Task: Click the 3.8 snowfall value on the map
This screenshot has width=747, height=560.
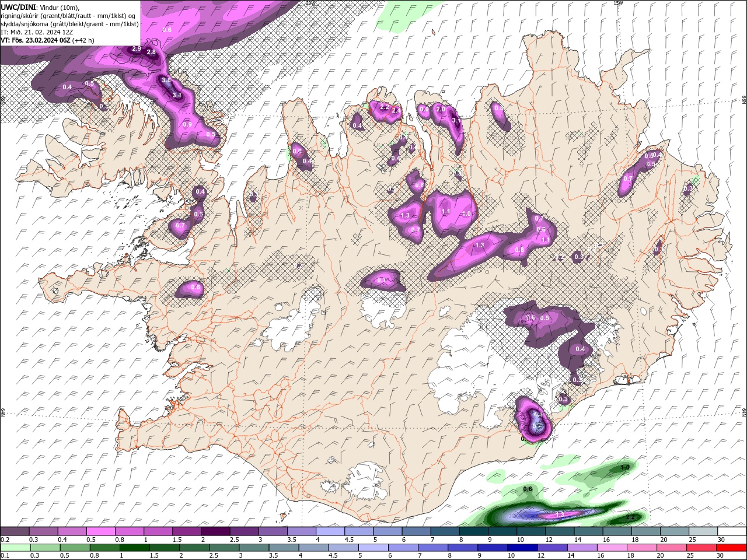Action: (x=166, y=80)
